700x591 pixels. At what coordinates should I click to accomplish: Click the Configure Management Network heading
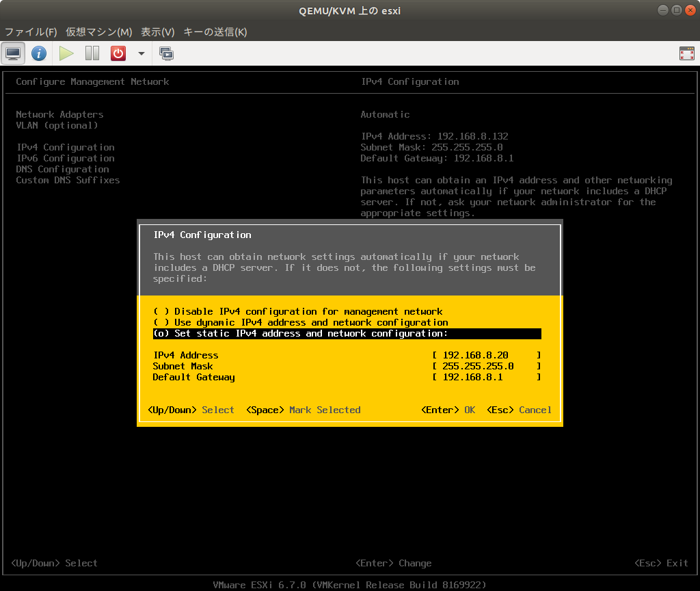92,82
